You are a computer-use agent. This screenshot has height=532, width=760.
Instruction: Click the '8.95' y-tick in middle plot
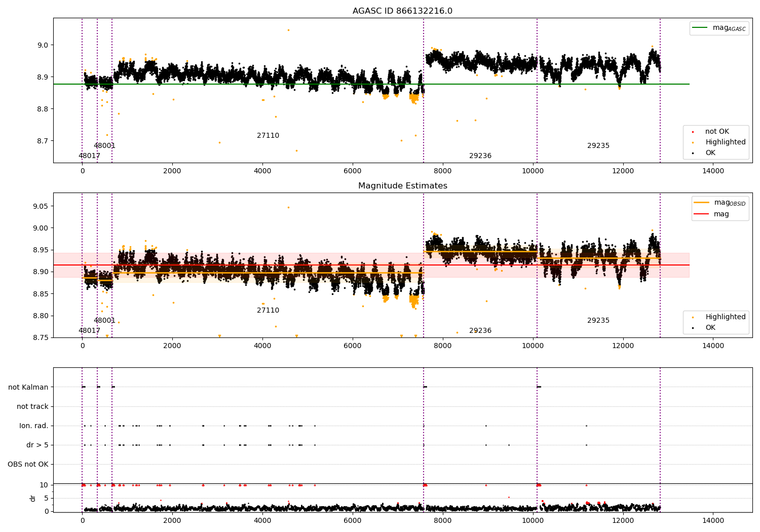[x=41, y=250]
